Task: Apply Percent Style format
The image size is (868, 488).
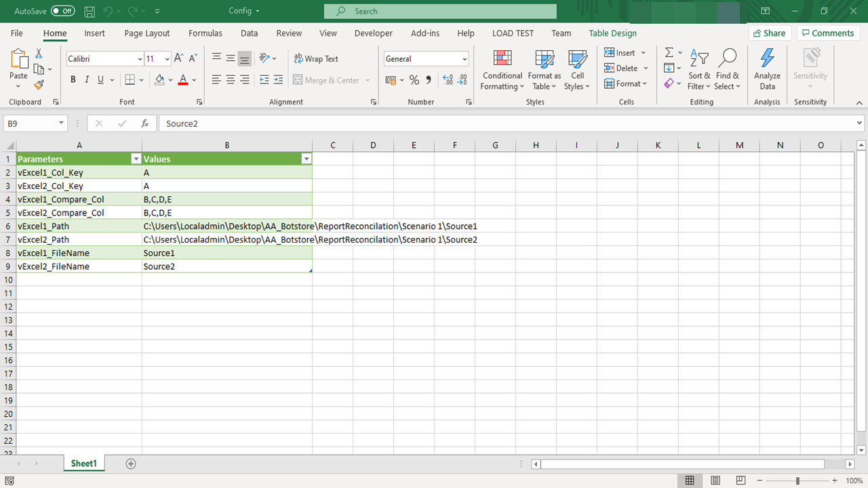Action: [x=414, y=80]
